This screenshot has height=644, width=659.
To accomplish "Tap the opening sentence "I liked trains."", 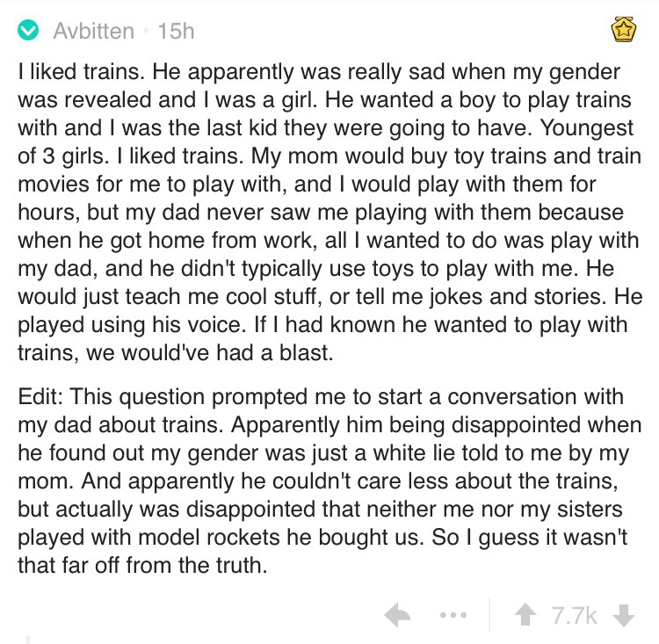I will (x=81, y=72).
